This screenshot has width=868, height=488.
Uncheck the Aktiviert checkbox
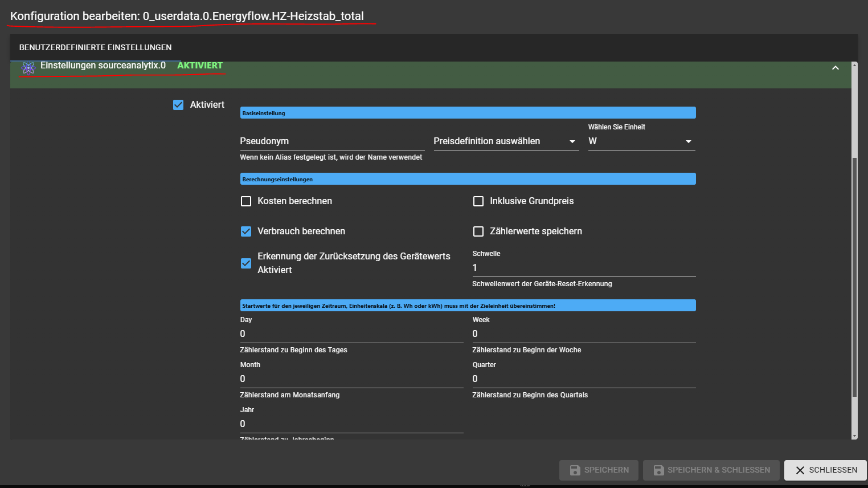[178, 105]
